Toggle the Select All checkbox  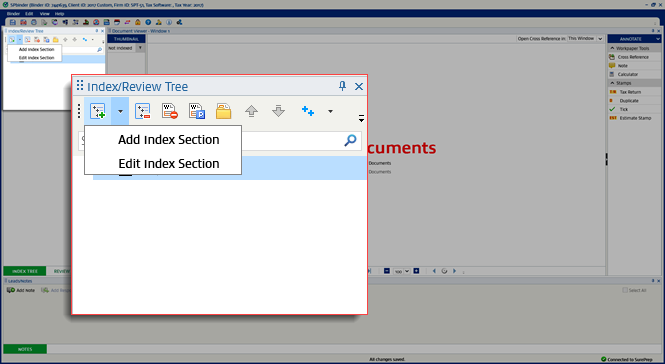[625, 290]
